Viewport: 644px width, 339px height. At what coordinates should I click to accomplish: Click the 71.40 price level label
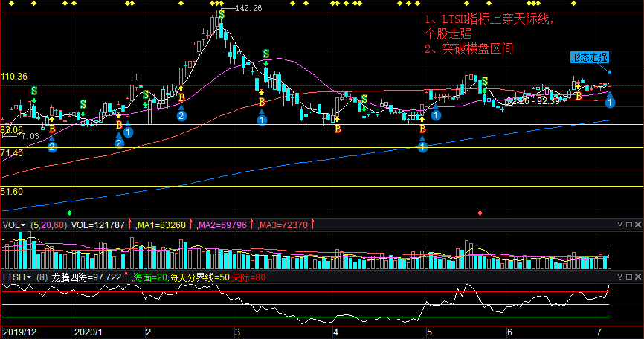coord(12,152)
